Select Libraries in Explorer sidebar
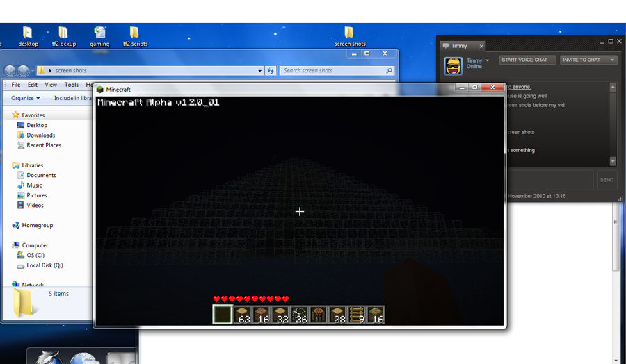Viewport: 626px width, 364px height. point(32,165)
